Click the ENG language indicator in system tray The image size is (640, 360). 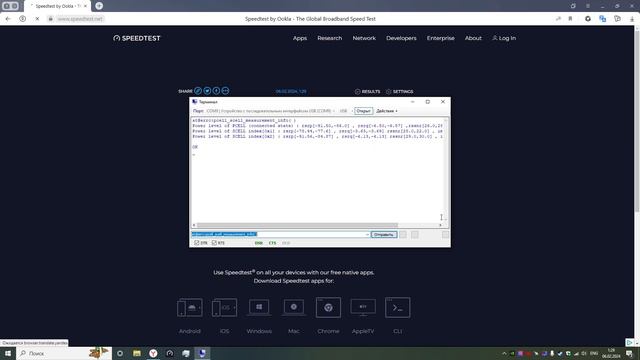[x=594, y=353]
